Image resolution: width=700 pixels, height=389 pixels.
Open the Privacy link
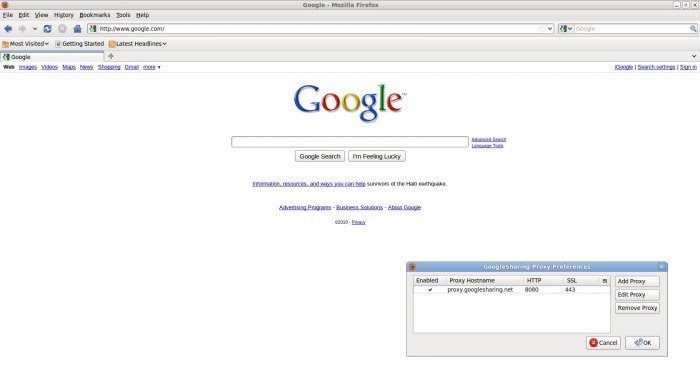pyautogui.click(x=358, y=222)
